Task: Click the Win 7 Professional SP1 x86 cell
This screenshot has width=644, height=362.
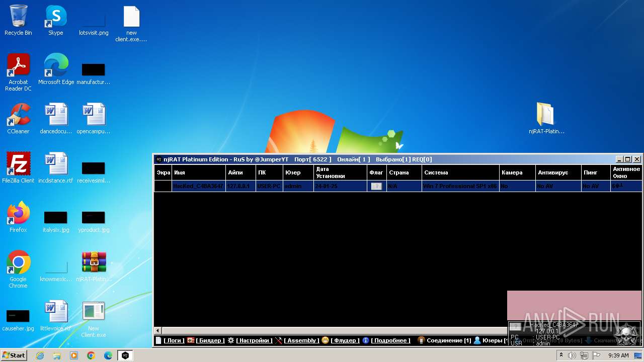Action: pos(460,186)
